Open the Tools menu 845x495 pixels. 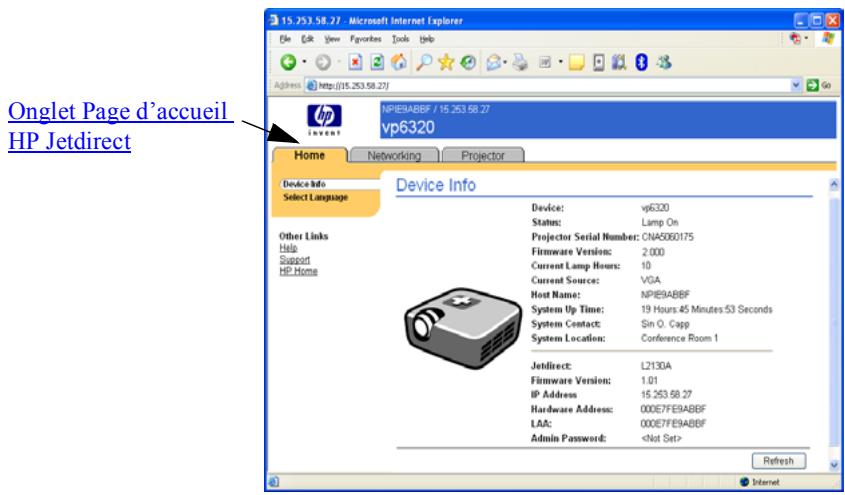pos(400,39)
